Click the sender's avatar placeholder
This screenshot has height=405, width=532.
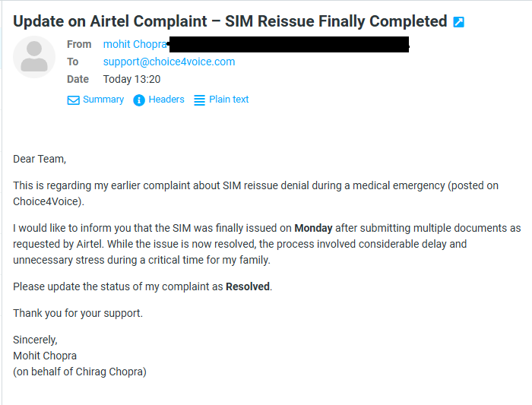tap(34, 57)
